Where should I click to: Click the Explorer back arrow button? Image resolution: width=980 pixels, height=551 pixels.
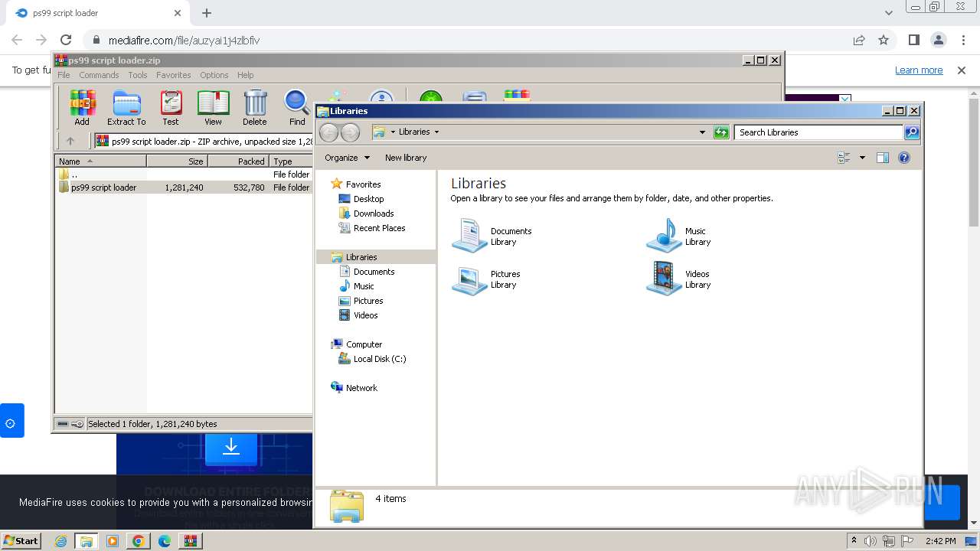pos(328,132)
